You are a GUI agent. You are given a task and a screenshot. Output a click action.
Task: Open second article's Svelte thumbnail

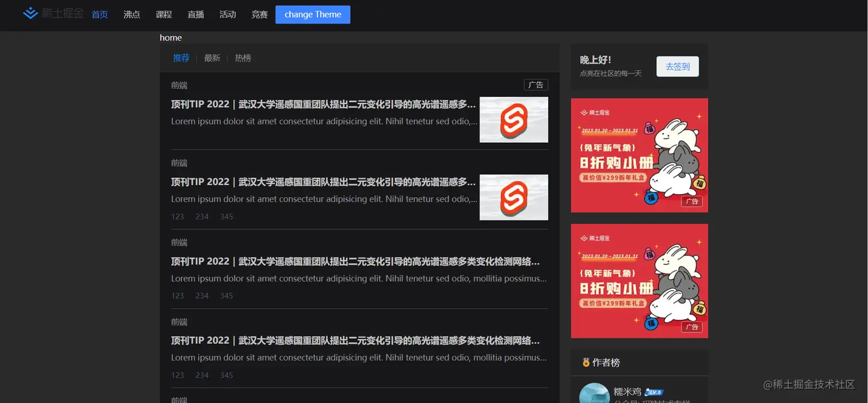(514, 197)
